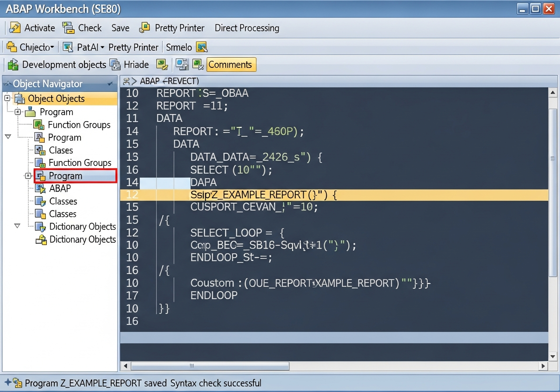560x392 pixels.
Task: Select Direct Processing from the menu bar
Action: pyautogui.click(x=247, y=28)
